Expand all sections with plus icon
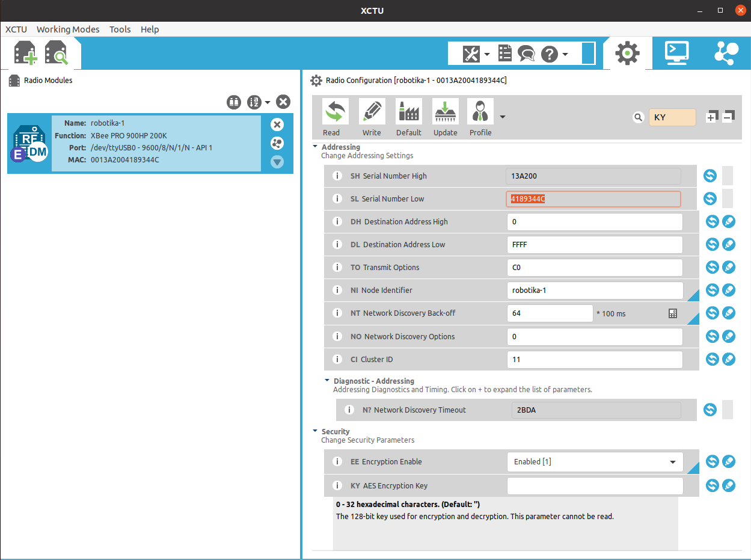Image resolution: width=751 pixels, height=560 pixels. (x=711, y=117)
